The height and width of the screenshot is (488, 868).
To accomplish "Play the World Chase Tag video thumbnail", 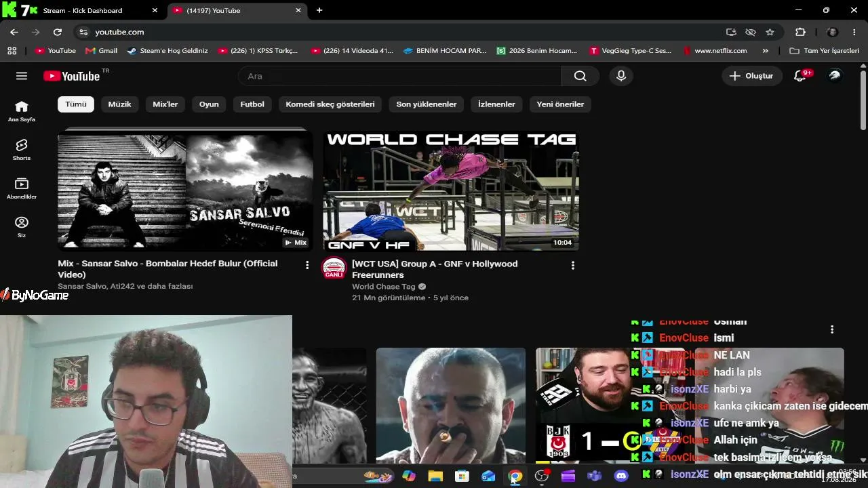I will (x=450, y=190).
